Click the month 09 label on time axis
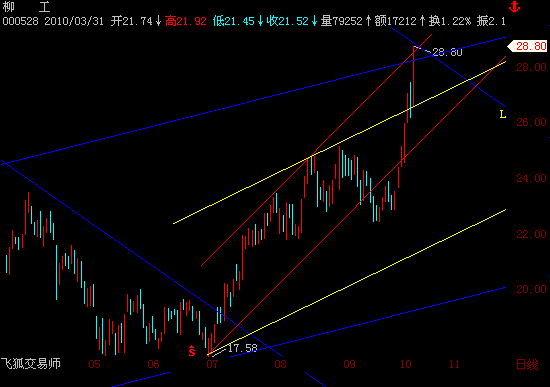This screenshot has width=550, height=387. click(x=349, y=365)
